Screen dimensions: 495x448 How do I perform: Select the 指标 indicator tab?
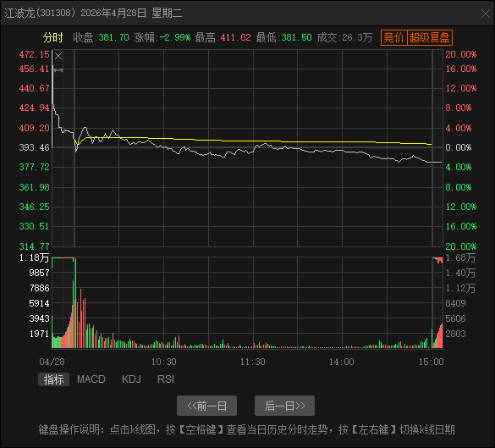pyautogui.click(x=53, y=379)
